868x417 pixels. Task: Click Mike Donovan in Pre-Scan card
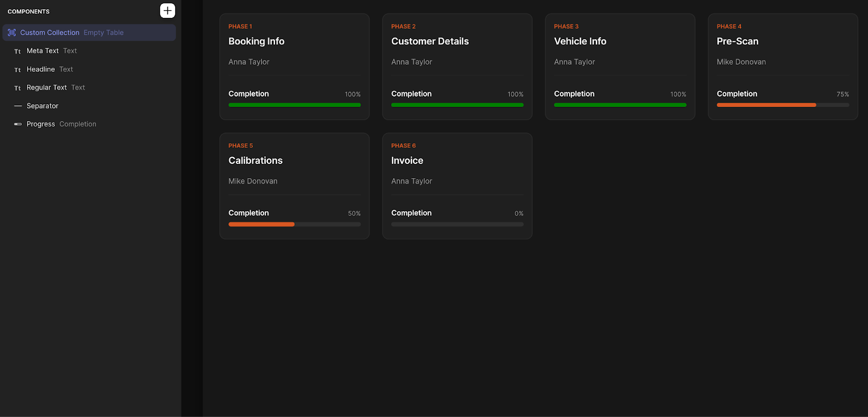[742, 62]
